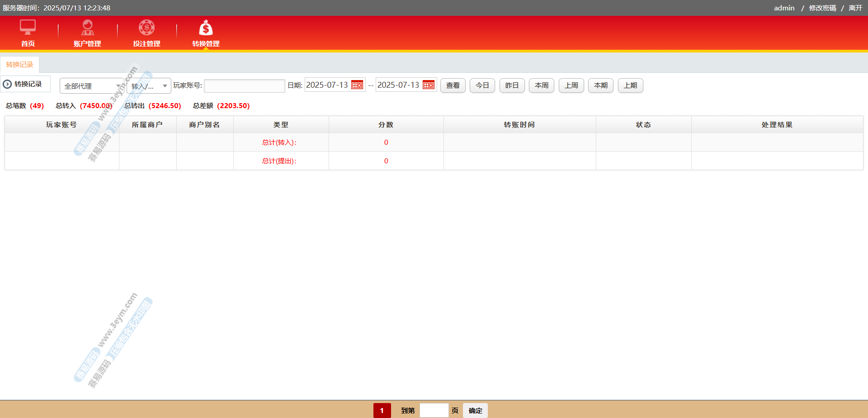Expand the 转入/... type dropdown
Screen dimensions: 868x418
149,86
